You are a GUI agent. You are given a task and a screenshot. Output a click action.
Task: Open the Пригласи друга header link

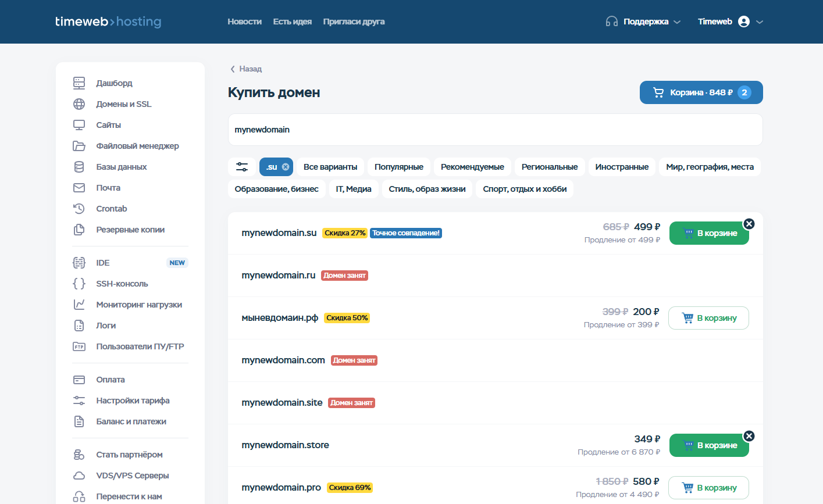[354, 22]
